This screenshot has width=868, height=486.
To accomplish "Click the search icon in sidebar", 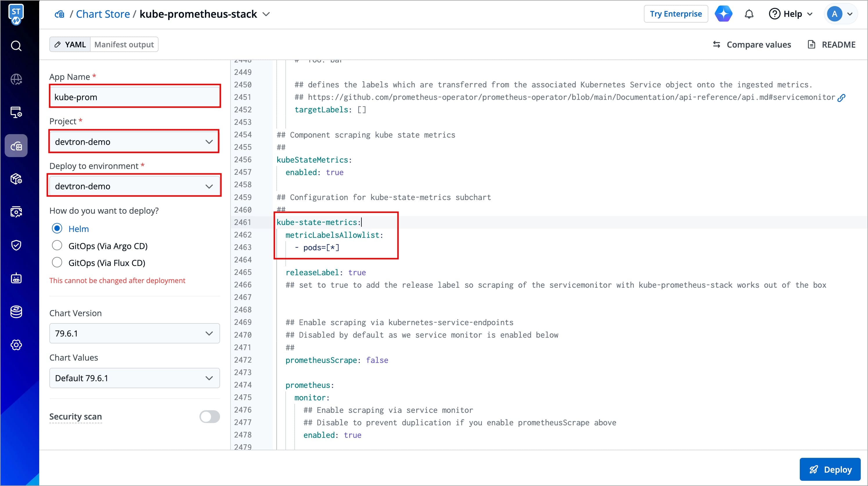I will 16,46.
